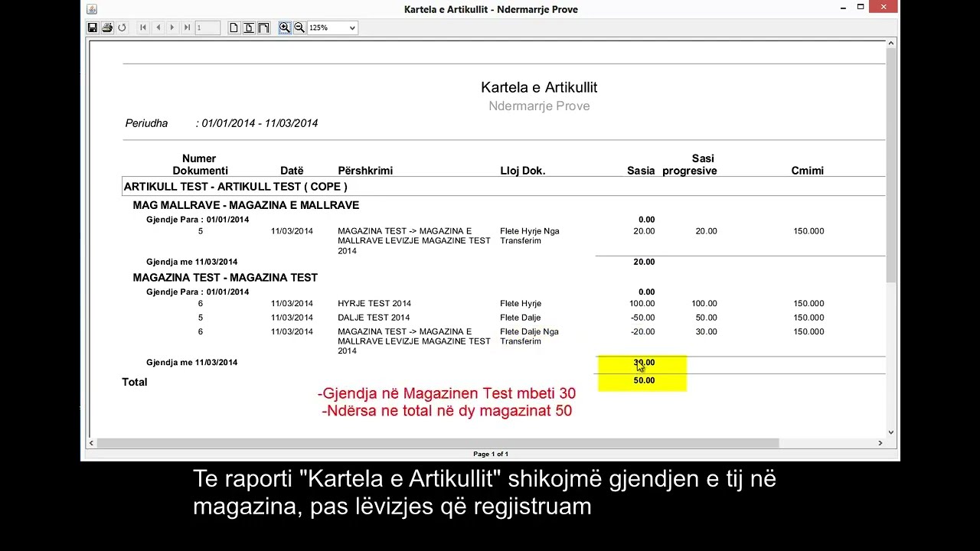Image resolution: width=980 pixels, height=551 pixels.
Task: Go to previous page button
Action: click(x=158, y=28)
